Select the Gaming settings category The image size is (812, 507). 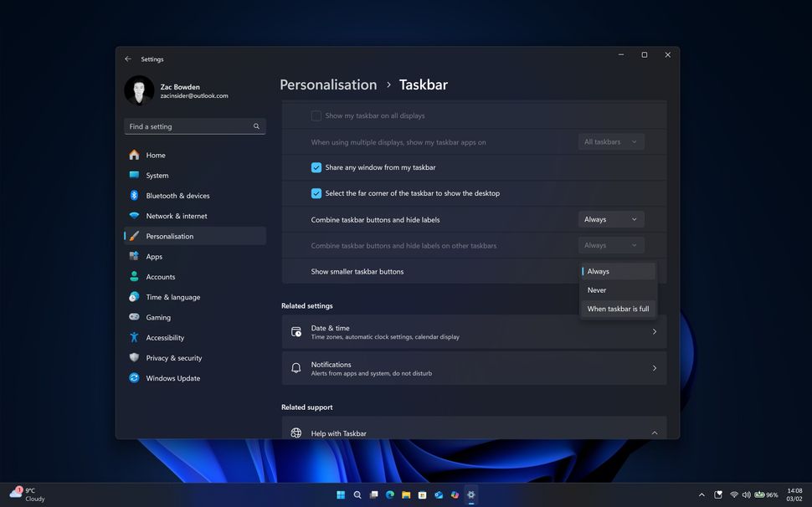(x=157, y=317)
